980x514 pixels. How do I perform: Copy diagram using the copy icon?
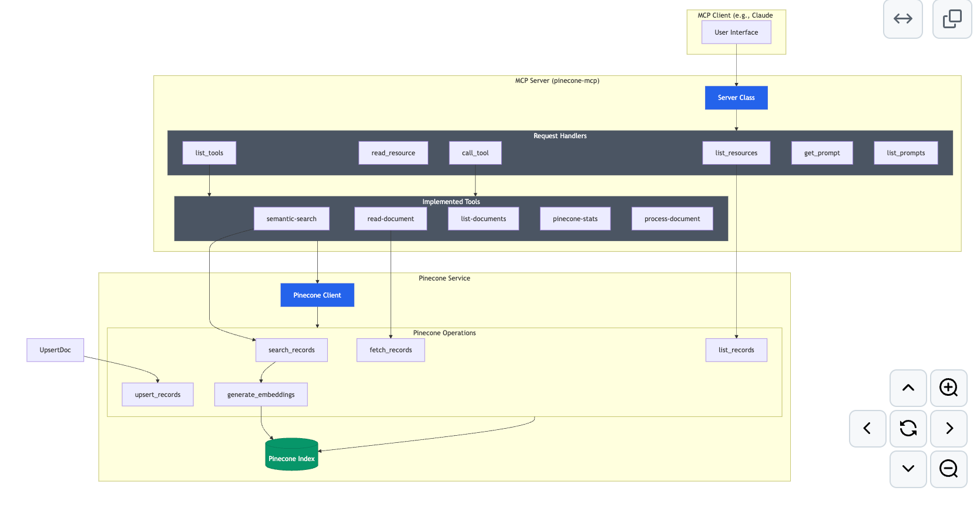[x=952, y=19]
